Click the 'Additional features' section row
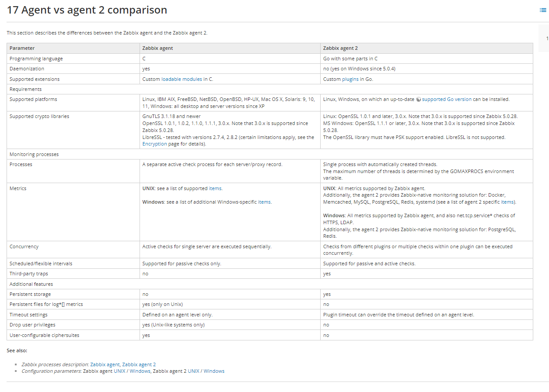 click(270, 284)
